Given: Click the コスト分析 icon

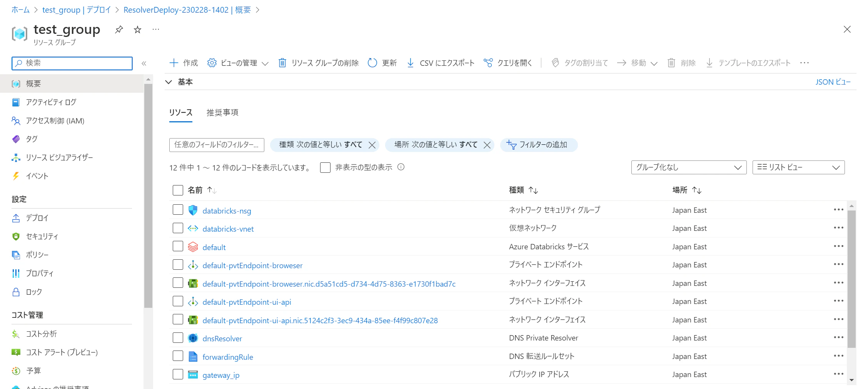Looking at the screenshot, I should click(x=16, y=334).
